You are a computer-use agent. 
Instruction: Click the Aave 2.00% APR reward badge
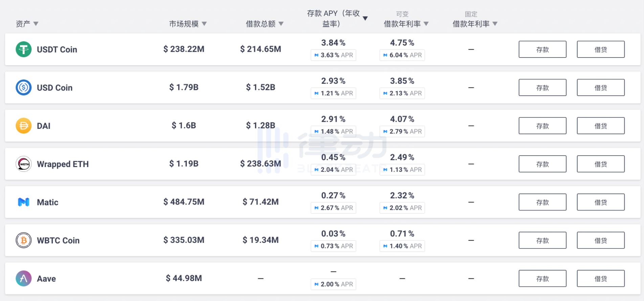tap(333, 284)
